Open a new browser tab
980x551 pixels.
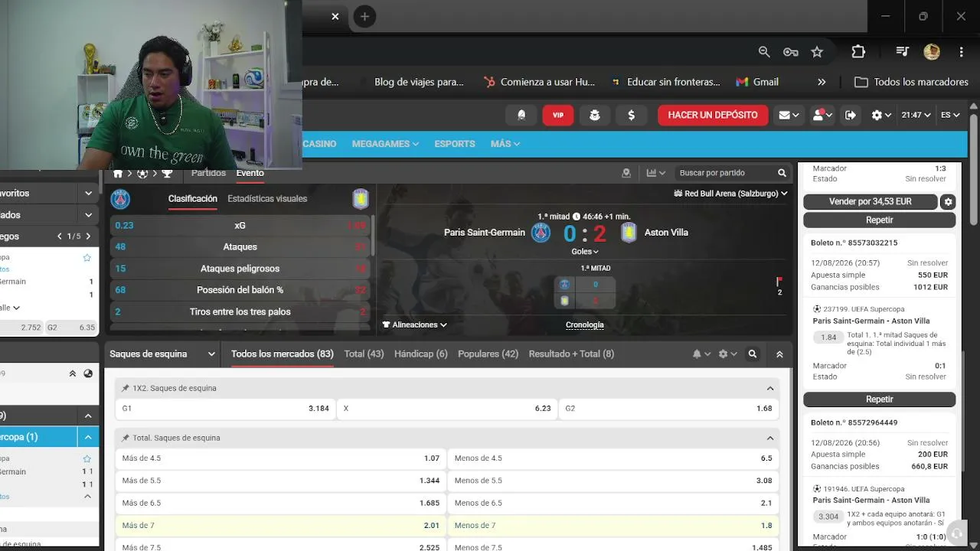(x=364, y=16)
